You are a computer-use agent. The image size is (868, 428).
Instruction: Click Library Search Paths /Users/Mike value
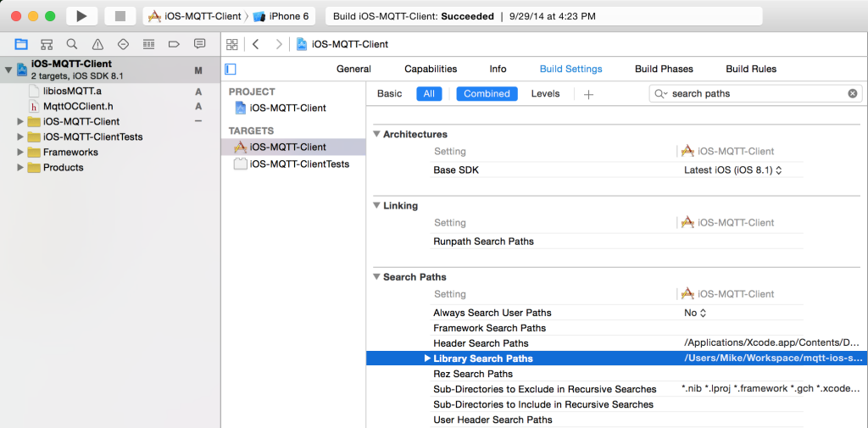773,359
